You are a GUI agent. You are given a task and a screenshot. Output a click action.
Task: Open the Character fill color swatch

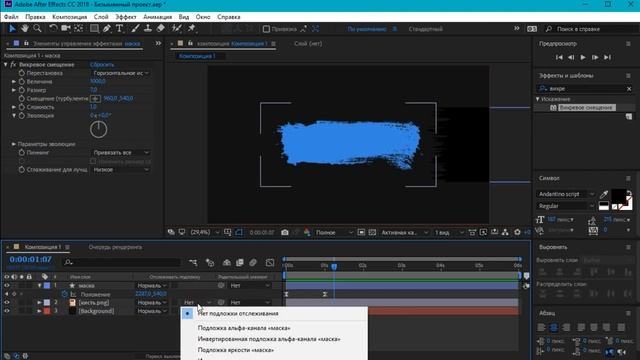click(618, 197)
